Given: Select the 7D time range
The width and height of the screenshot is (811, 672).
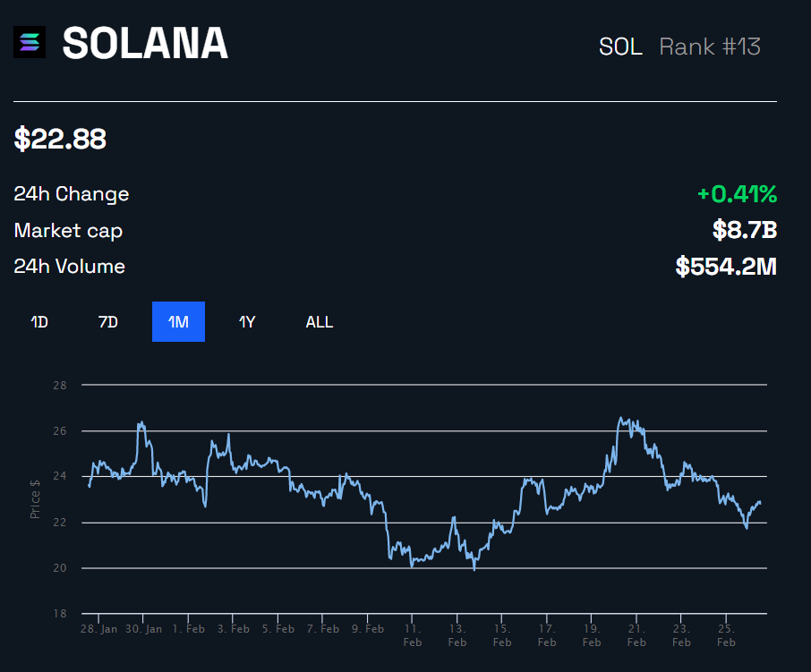Looking at the screenshot, I should tap(107, 322).
